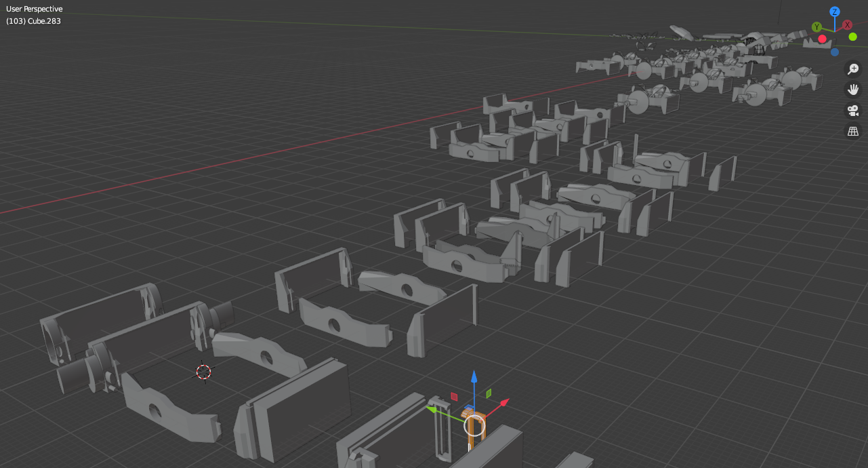The image size is (868, 468).
Task: Click the zoom magnifier viewport icon
Action: click(853, 69)
